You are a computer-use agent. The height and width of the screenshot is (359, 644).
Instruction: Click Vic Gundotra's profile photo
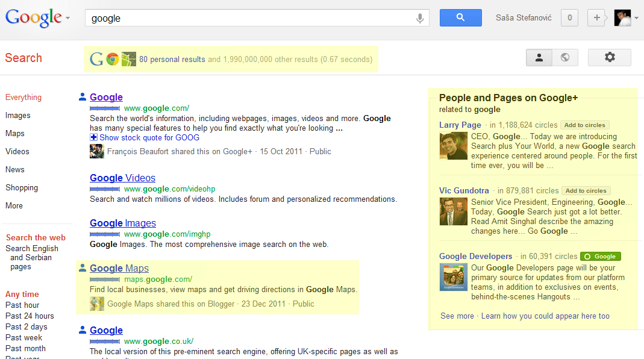point(454,211)
